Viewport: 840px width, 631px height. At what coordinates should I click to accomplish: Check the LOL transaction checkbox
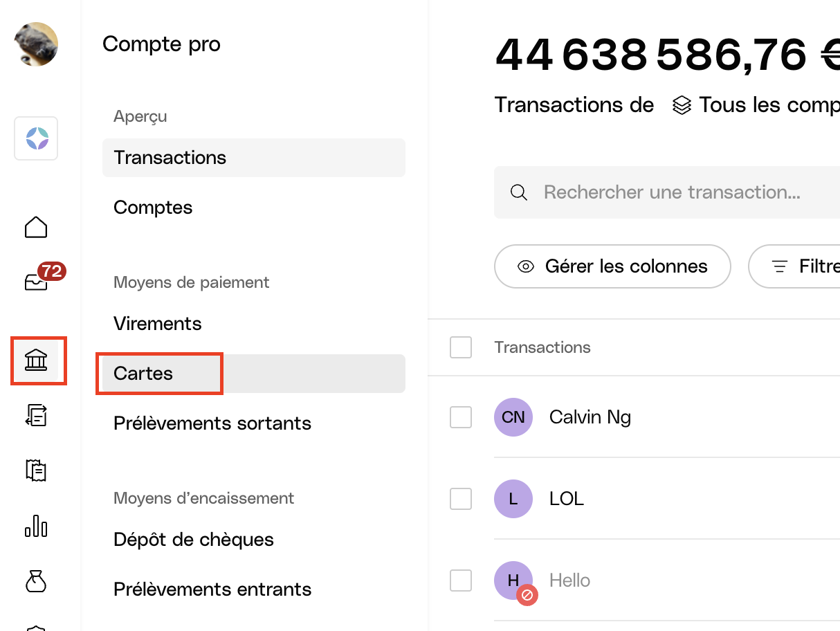click(x=461, y=498)
